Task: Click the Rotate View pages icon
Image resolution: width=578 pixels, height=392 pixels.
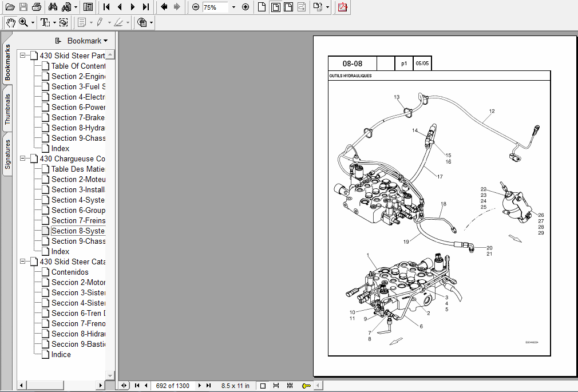Action: point(318,7)
